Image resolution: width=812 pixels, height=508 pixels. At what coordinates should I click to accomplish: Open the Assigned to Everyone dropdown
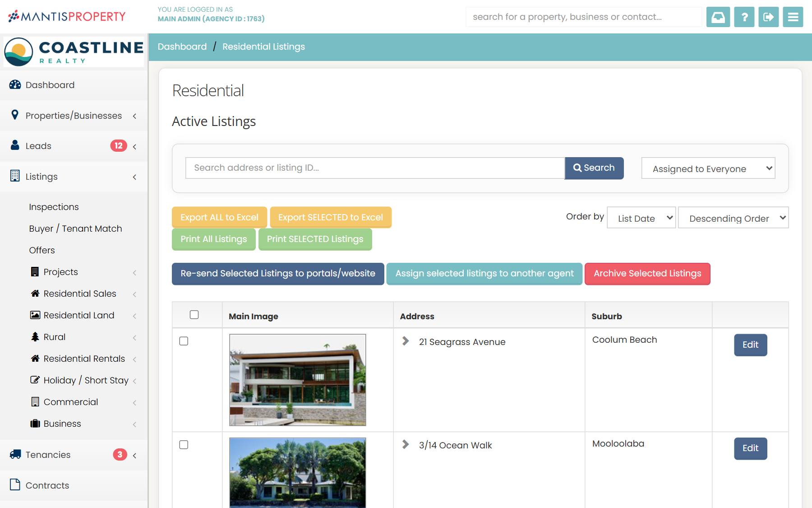708,168
